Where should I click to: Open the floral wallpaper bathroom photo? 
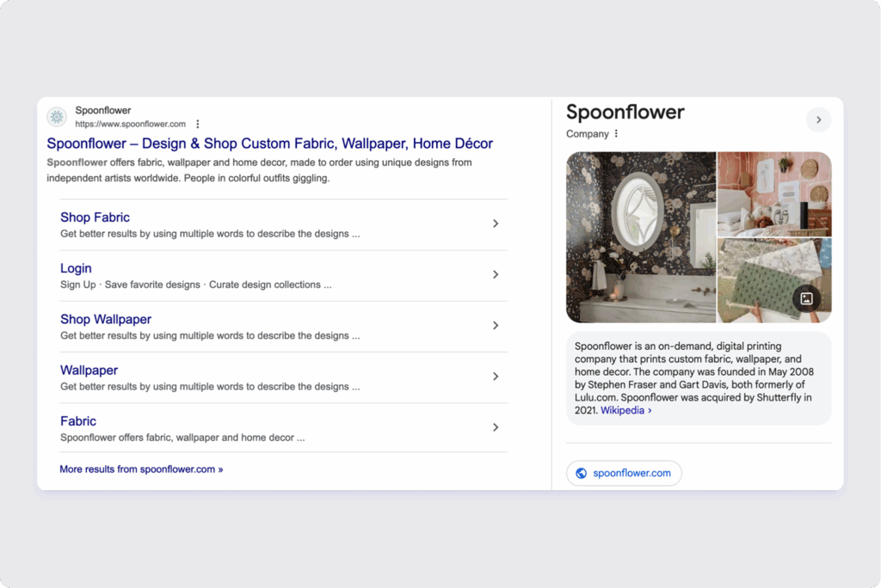[x=640, y=237]
